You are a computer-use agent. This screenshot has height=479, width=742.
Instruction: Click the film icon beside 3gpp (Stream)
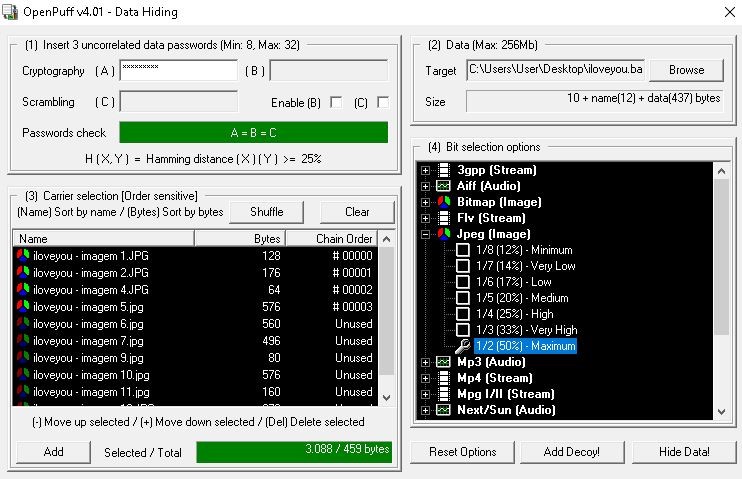point(443,170)
